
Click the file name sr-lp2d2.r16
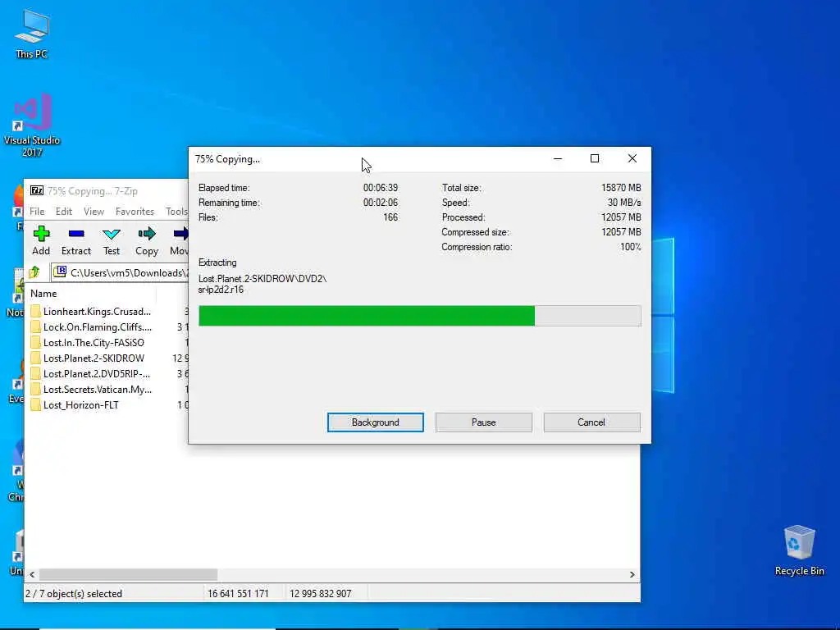pos(221,290)
